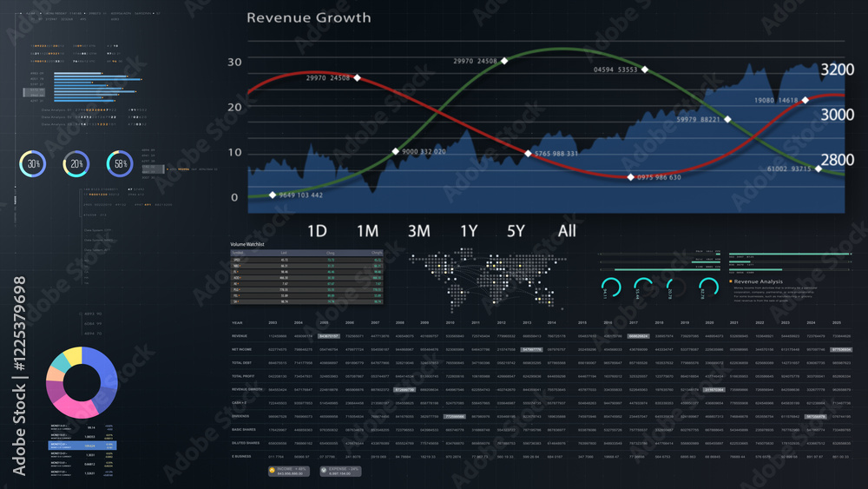Switch chart to 3M range
This screenshot has height=489, width=868.
click(x=419, y=231)
